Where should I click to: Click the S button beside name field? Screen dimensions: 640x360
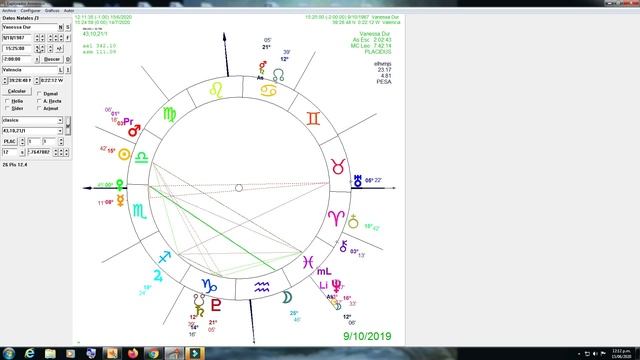tap(68, 27)
